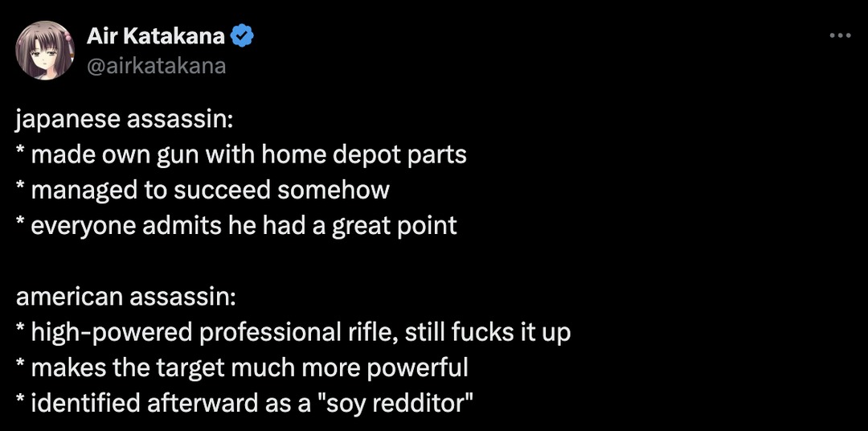Click the words "great point" in tweet
Viewport: 868px width, 431px height.
pos(395,227)
